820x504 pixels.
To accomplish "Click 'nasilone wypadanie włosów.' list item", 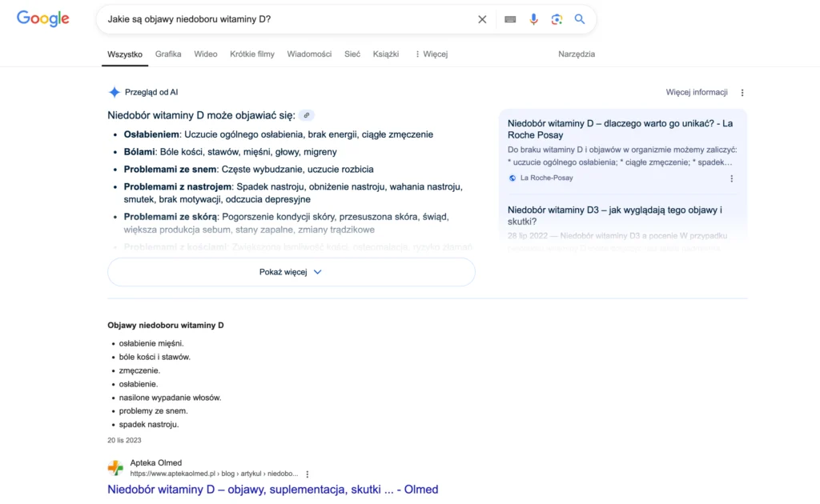I will (x=170, y=398).
